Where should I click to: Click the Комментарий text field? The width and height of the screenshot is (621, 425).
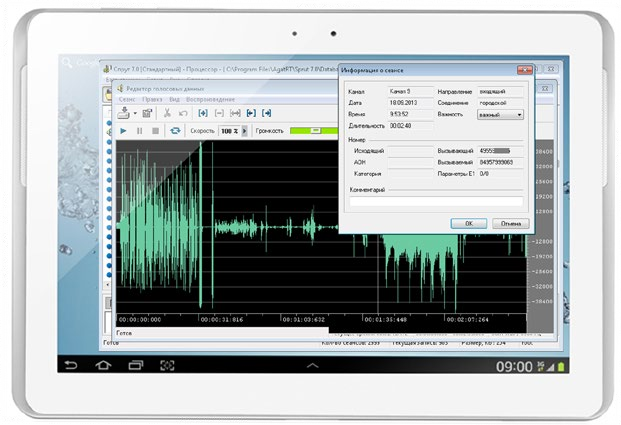[x=435, y=201]
